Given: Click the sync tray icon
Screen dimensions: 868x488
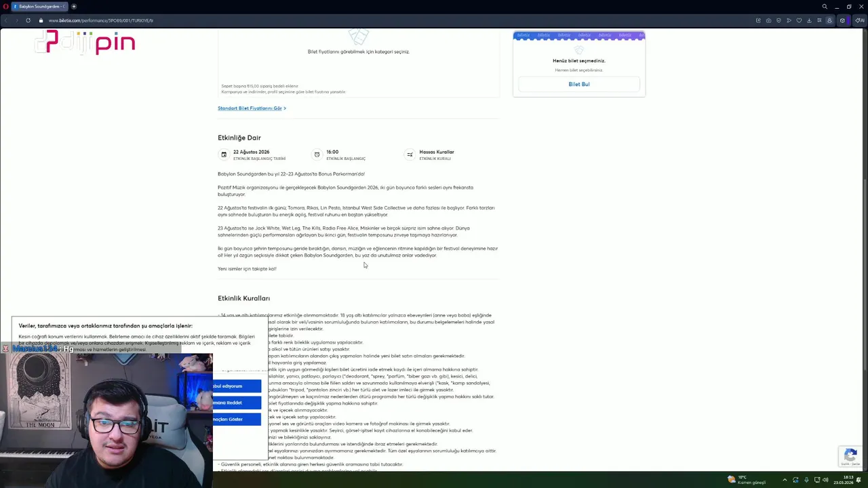Looking at the screenshot, I should (795, 480).
